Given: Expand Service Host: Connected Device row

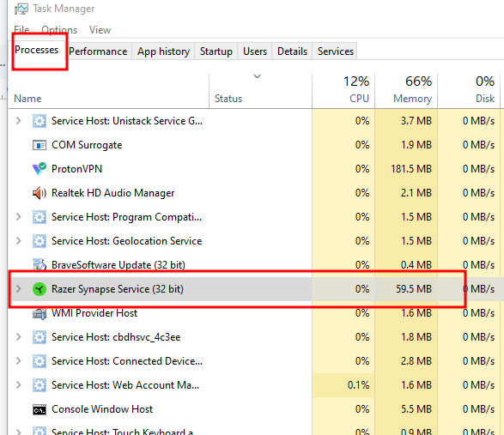Looking at the screenshot, I should tap(19, 361).
